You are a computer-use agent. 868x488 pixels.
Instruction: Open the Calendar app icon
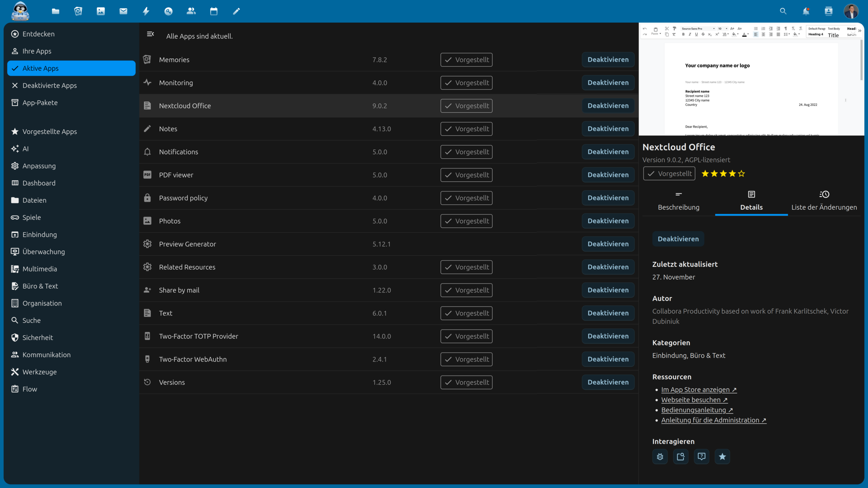click(x=214, y=12)
